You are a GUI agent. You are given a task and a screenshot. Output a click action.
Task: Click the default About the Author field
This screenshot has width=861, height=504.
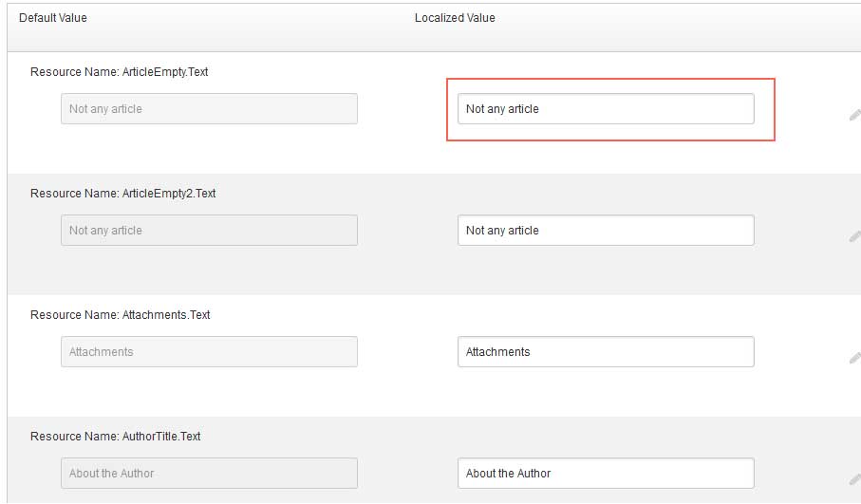(x=209, y=473)
